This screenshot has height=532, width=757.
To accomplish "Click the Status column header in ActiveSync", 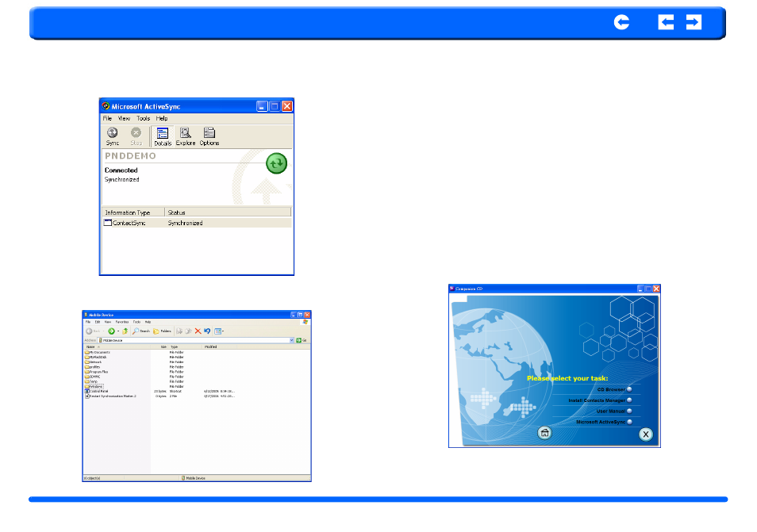I will pos(228,212).
